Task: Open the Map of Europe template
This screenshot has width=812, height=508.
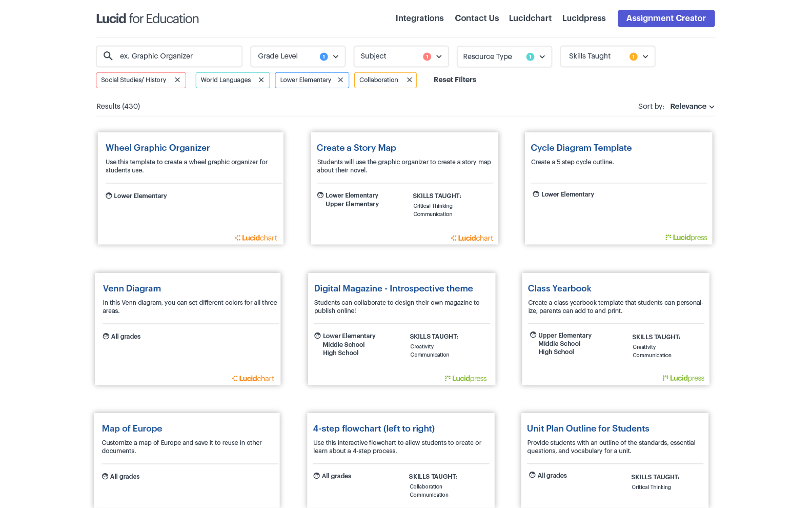Action: pyautogui.click(x=132, y=428)
